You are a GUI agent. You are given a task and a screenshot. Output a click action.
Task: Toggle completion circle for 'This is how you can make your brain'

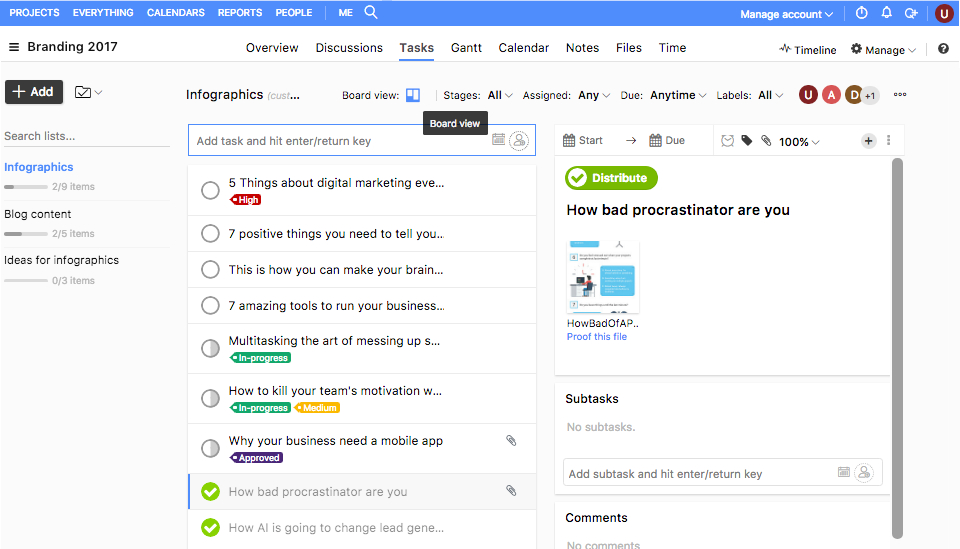coord(210,270)
